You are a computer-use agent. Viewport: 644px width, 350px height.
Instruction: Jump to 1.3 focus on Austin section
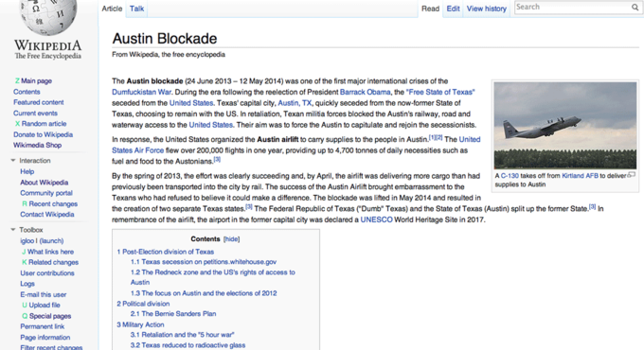tap(204, 293)
